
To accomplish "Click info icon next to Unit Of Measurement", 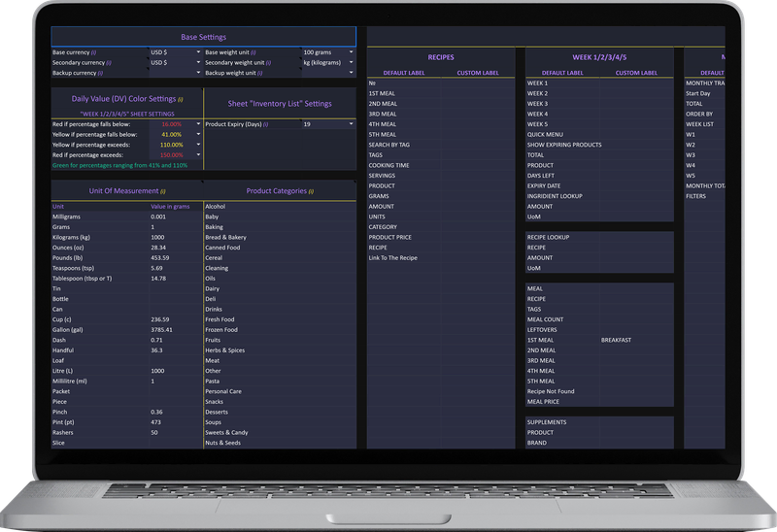I will coord(163,191).
